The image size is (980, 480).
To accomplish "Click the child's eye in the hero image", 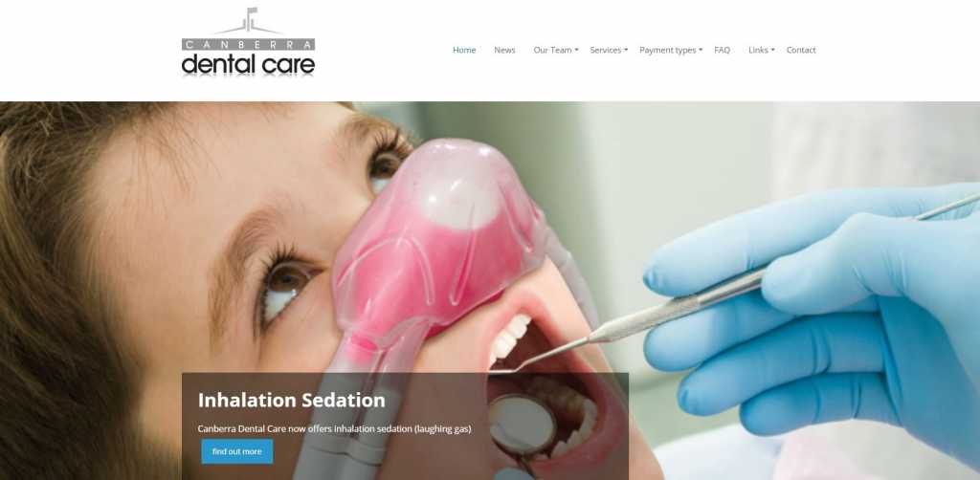I will click(x=286, y=284).
